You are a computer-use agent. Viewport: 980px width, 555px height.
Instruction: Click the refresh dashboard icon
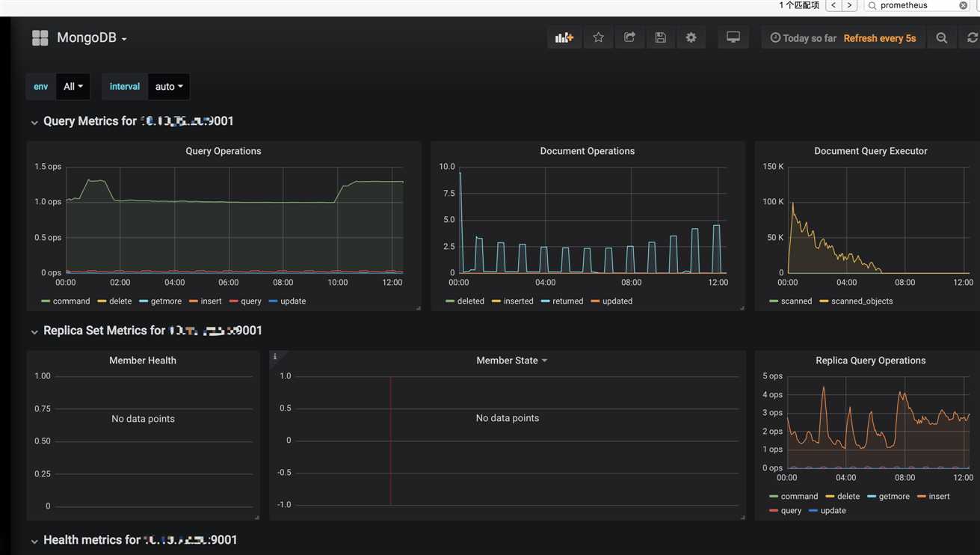972,37
